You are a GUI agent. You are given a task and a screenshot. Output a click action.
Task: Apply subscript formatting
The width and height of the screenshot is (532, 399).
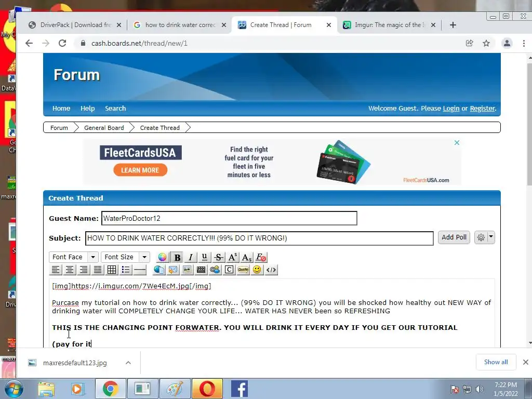coord(247,257)
